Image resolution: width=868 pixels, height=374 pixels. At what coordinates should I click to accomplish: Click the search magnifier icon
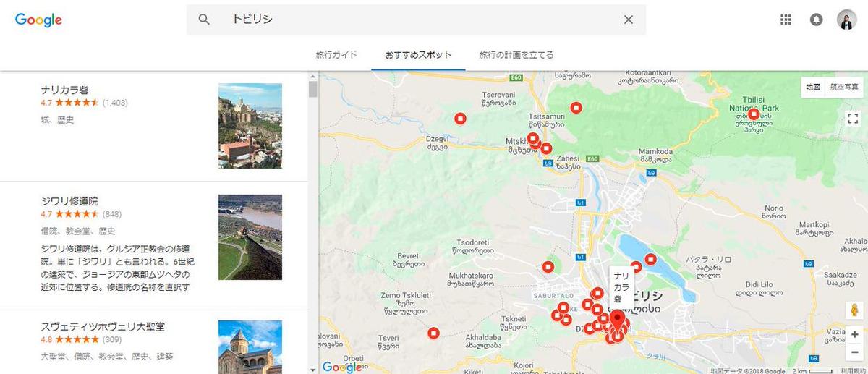pyautogui.click(x=204, y=20)
